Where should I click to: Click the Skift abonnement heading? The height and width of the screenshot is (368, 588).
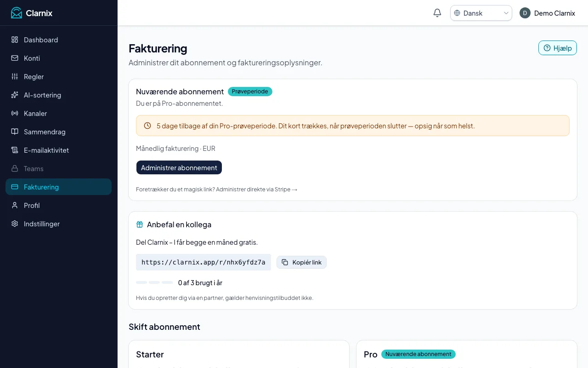(164, 327)
